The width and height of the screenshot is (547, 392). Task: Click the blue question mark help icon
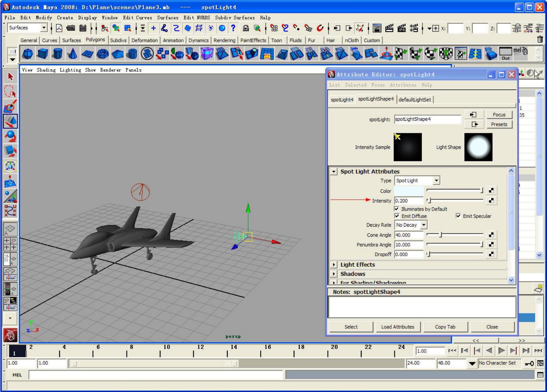[x=234, y=28]
